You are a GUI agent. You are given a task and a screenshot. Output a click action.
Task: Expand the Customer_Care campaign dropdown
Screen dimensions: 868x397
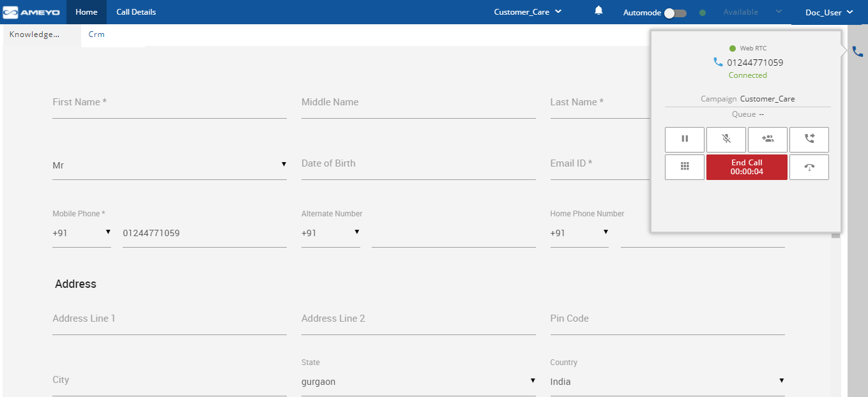pyautogui.click(x=528, y=11)
